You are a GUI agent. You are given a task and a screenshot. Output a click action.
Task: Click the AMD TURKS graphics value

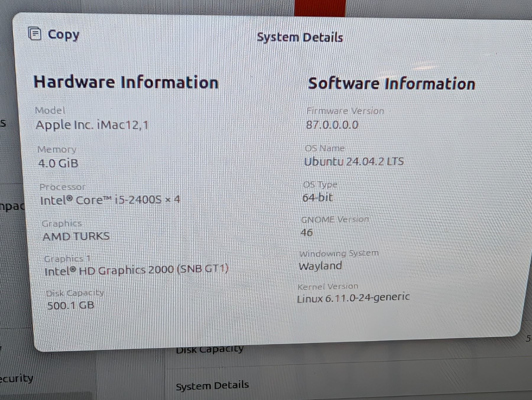(x=76, y=236)
